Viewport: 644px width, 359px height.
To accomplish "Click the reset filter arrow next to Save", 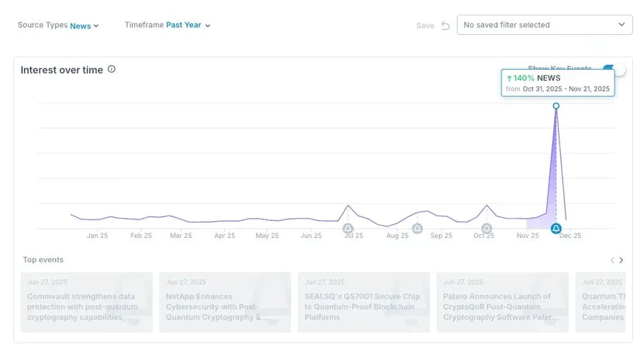I will coord(445,26).
